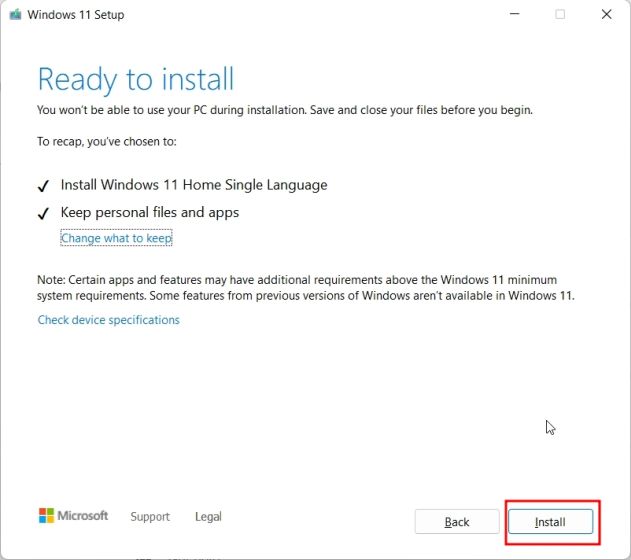Minimize the Windows 11 Setup window
631x560 pixels.
[x=515, y=14]
